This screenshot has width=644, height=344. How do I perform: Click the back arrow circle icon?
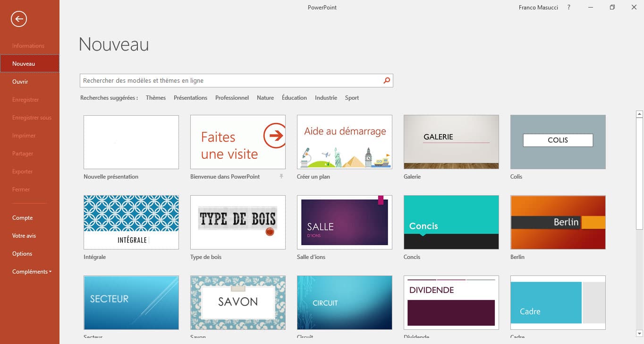click(x=19, y=19)
